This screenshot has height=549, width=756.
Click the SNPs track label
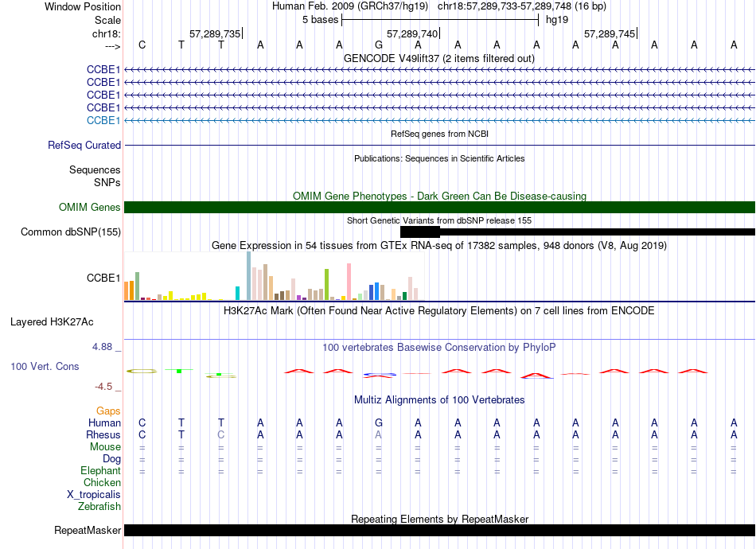[x=107, y=183]
